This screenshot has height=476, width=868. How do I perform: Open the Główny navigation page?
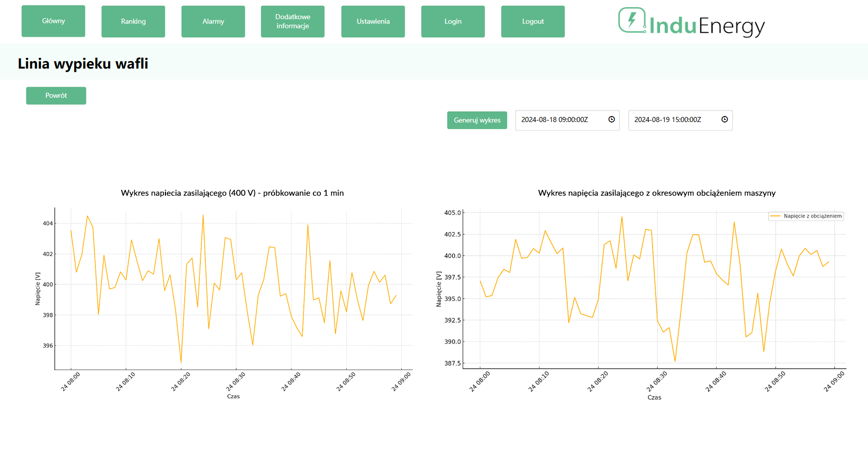(53, 21)
